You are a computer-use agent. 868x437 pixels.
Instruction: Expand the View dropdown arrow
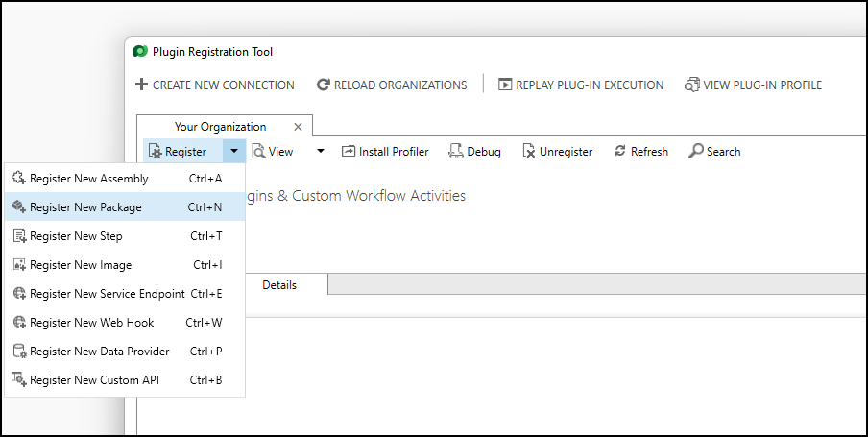[x=321, y=152]
